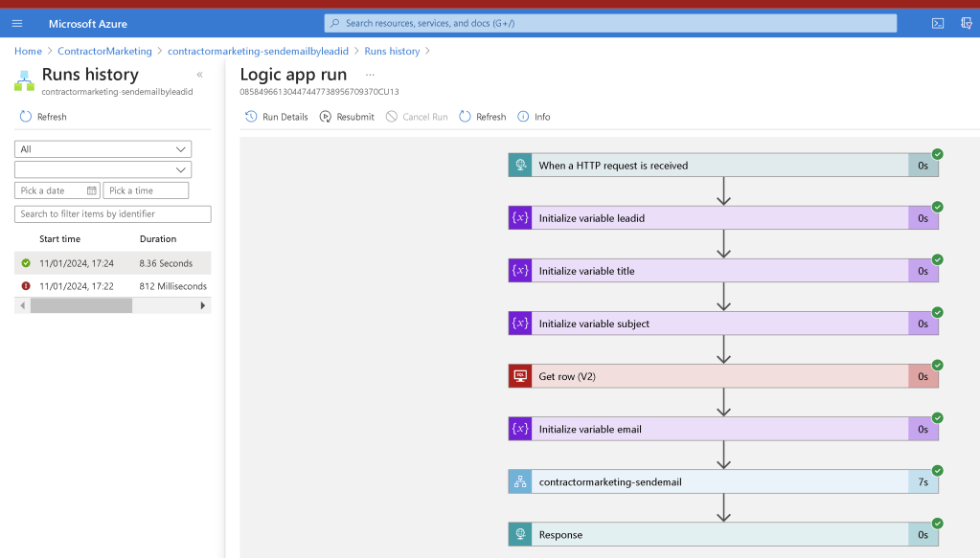Refresh the Logic app run view
This screenshot has height=558, width=980.
click(483, 117)
